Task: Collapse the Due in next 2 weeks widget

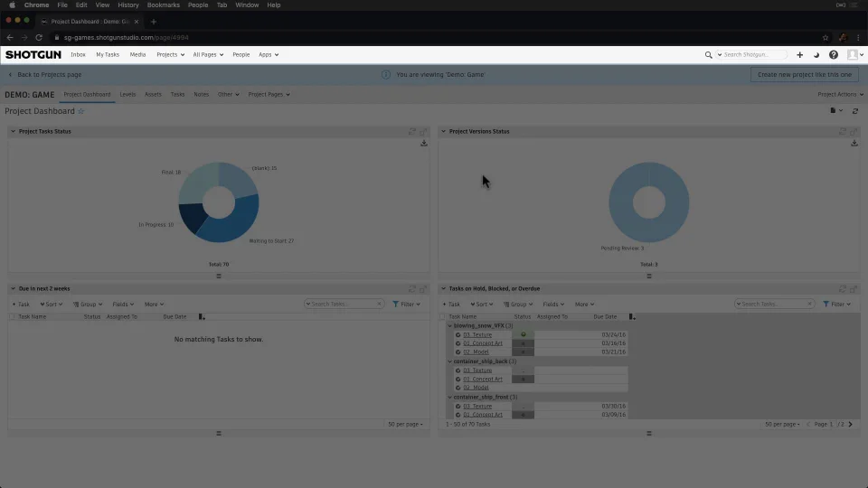Action: 13,289
